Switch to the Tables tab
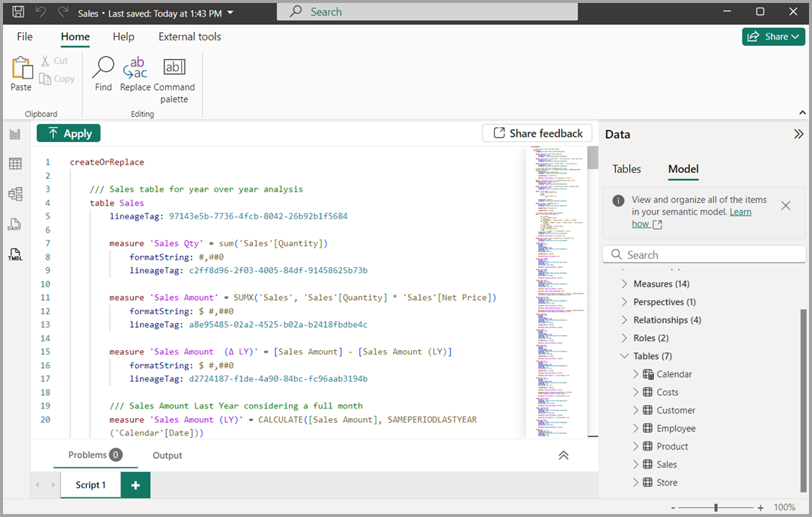This screenshot has width=812, height=517. 626,169
